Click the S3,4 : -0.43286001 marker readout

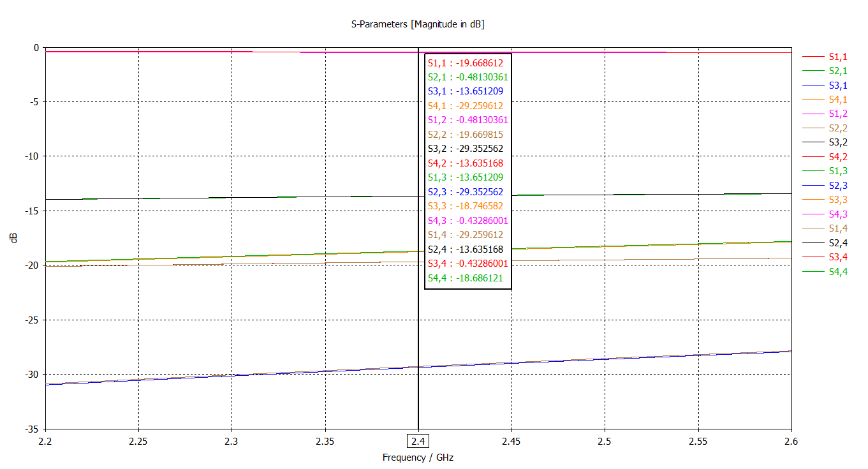467,263
